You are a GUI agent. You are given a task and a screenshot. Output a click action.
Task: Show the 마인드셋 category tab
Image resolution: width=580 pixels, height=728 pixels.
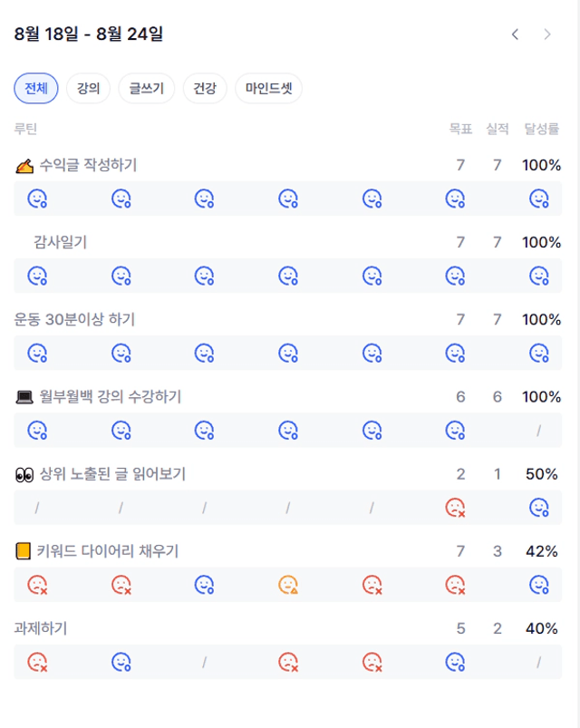click(268, 89)
